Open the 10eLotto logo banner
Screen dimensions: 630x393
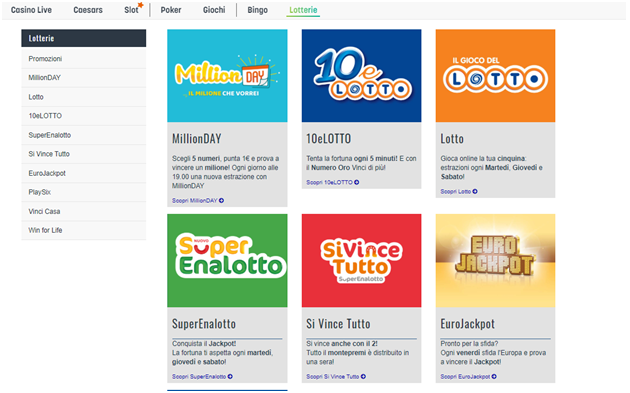[361, 76]
